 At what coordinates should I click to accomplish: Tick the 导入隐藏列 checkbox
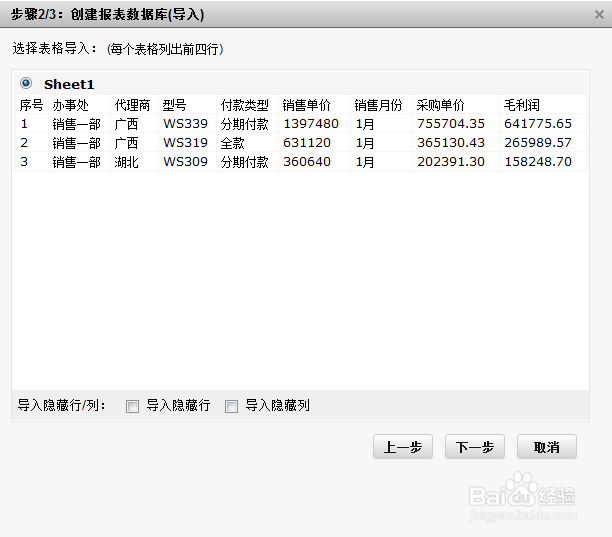231,406
